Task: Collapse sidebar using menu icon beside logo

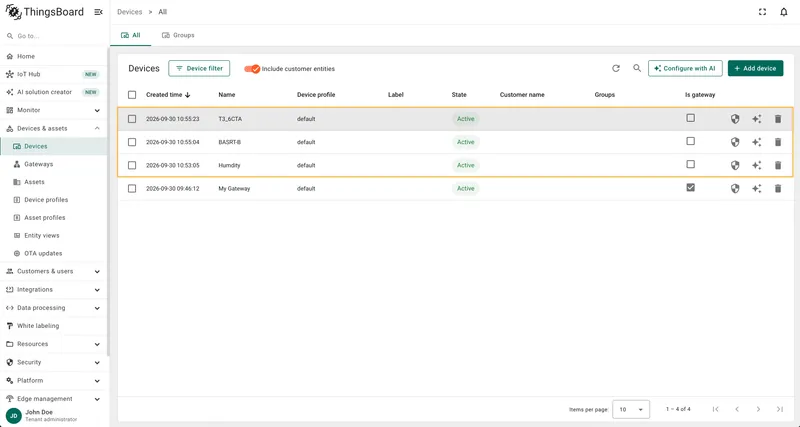Action: pyautogui.click(x=98, y=12)
